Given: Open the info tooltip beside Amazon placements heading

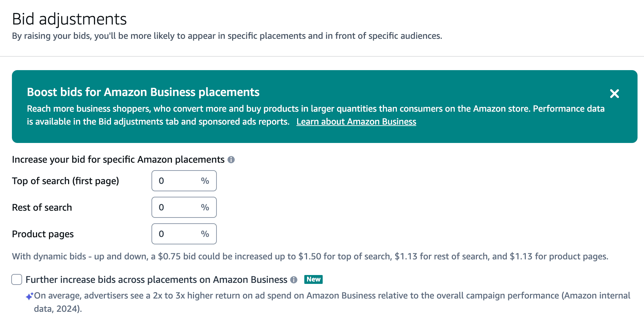Looking at the screenshot, I should click(232, 159).
